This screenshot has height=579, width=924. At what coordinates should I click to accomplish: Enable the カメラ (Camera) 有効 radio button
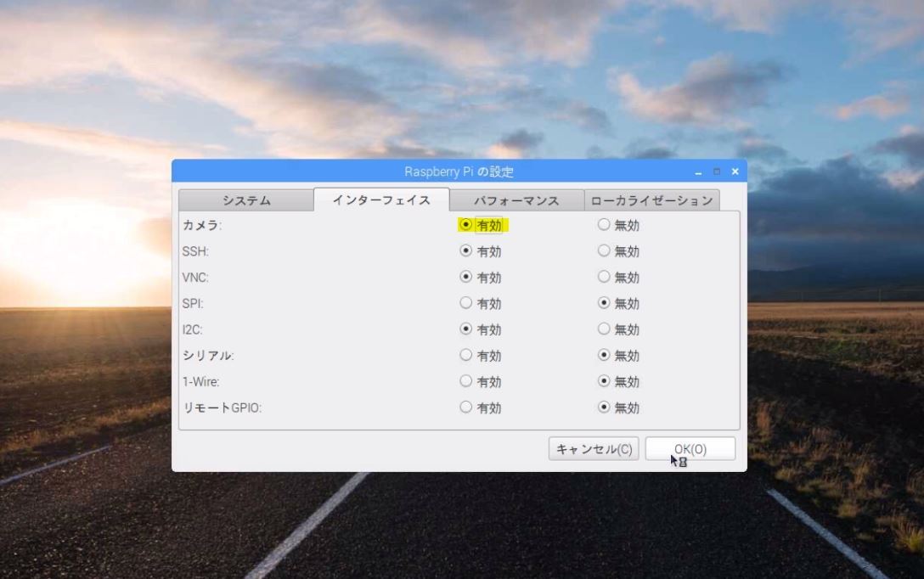tap(465, 225)
